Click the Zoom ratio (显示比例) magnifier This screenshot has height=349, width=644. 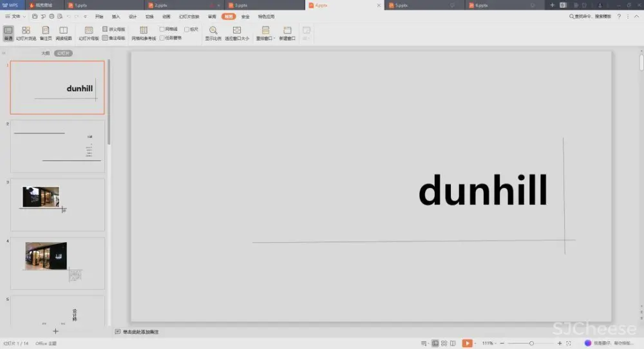point(213,33)
